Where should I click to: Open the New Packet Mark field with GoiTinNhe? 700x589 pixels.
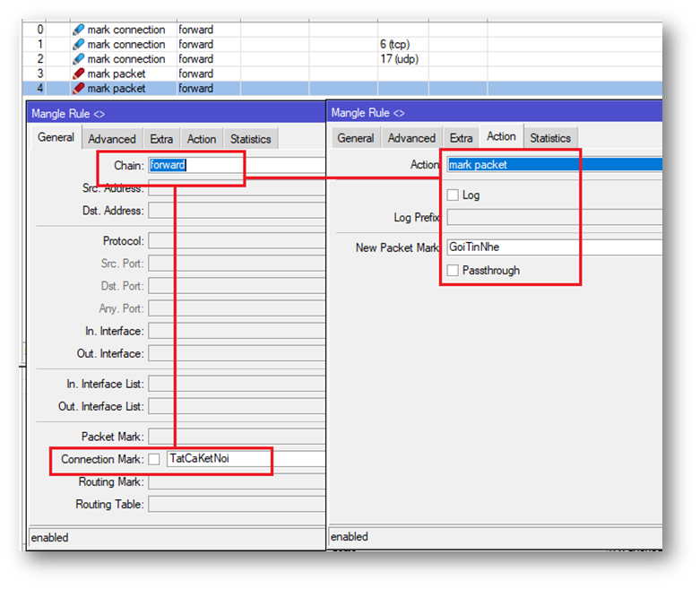point(555,247)
